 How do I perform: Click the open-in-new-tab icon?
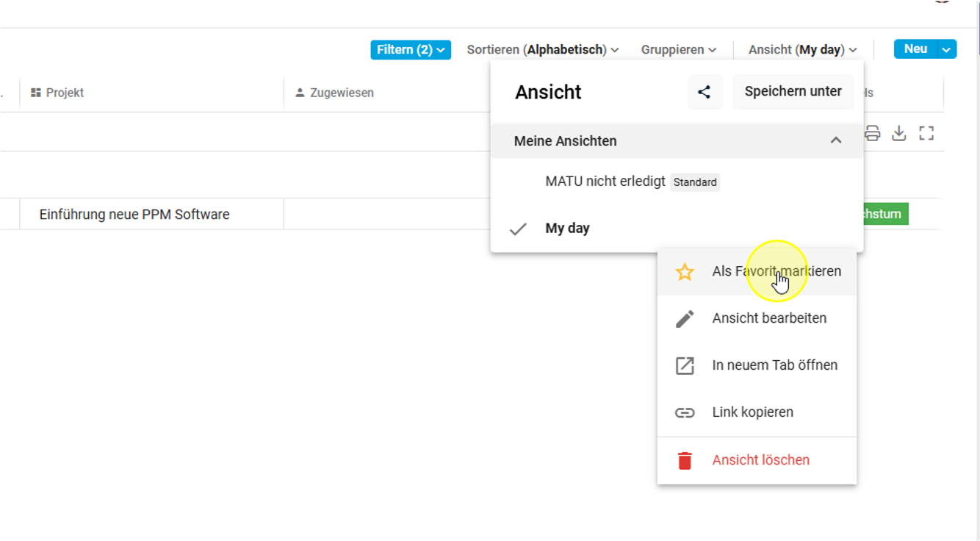tap(685, 366)
